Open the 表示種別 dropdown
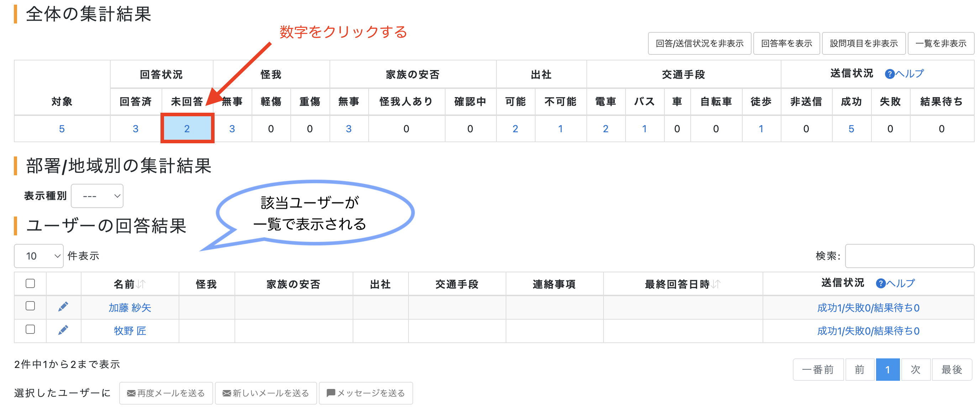 coord(98,196)
